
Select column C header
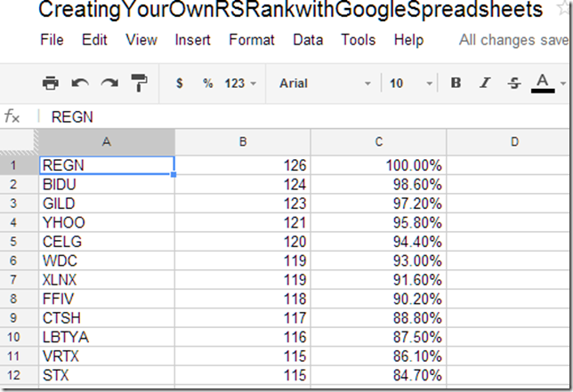(379, 141)
